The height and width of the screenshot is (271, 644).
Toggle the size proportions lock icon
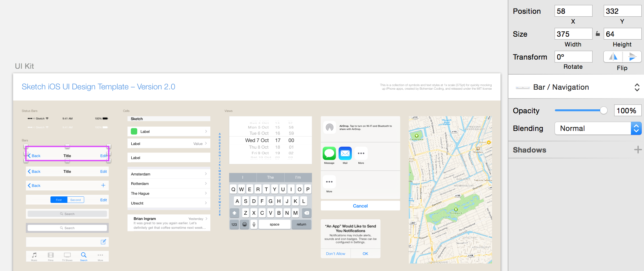598,34
